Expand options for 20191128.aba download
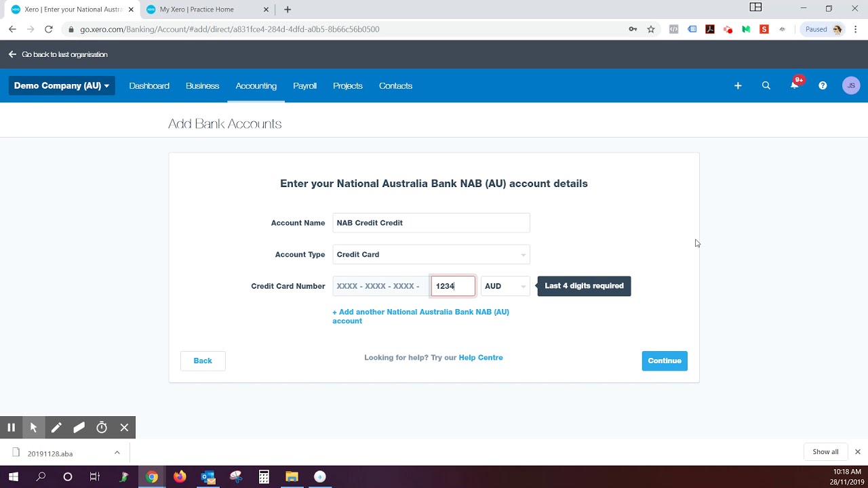This screenshot has width=868, height=488. (117, 453)
